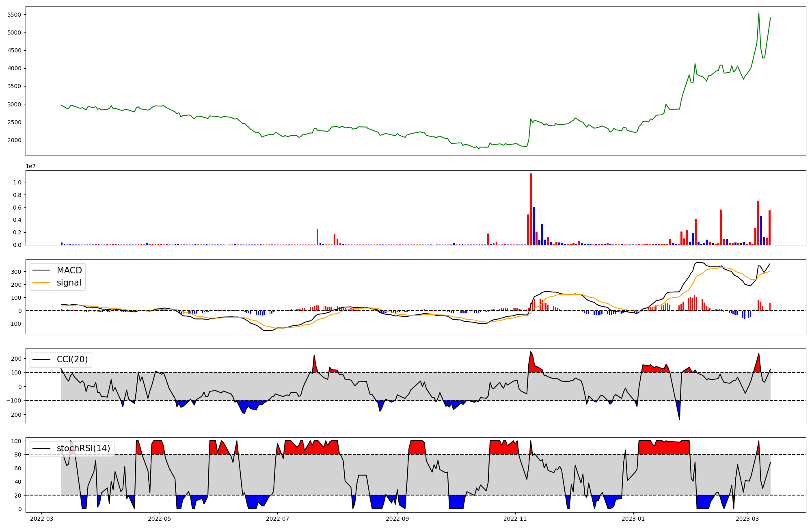
Task: Click the 2023-01 date tick label
Action: (x=633, y=519)
